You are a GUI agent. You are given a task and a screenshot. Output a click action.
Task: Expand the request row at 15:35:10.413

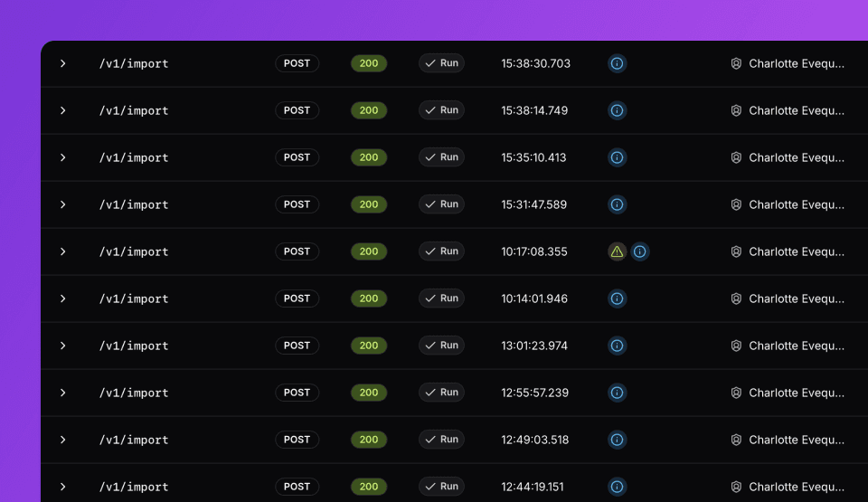point(63,157)
